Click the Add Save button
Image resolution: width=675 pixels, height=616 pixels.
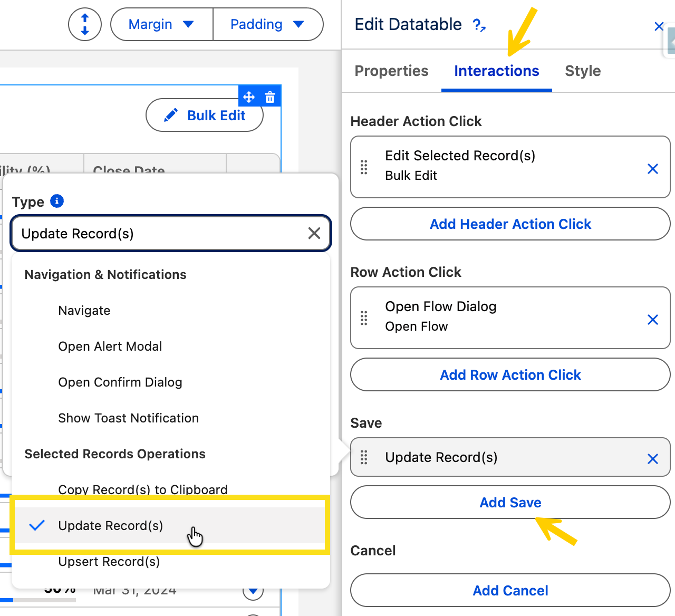tap(510, 503)
